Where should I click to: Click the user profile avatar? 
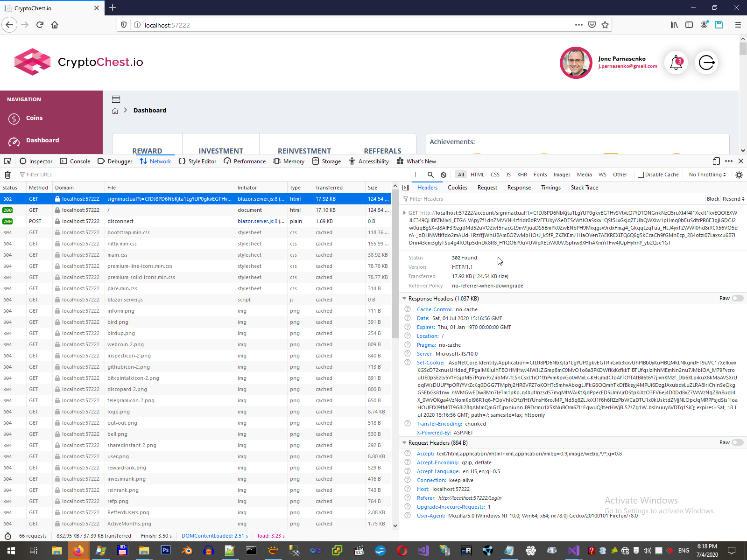click(x=576, y=63)
